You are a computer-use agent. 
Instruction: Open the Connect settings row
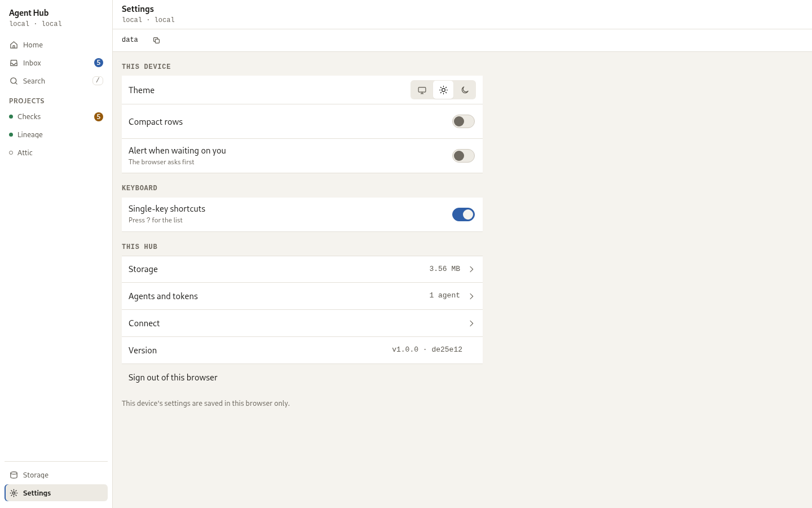pos(302,323)
